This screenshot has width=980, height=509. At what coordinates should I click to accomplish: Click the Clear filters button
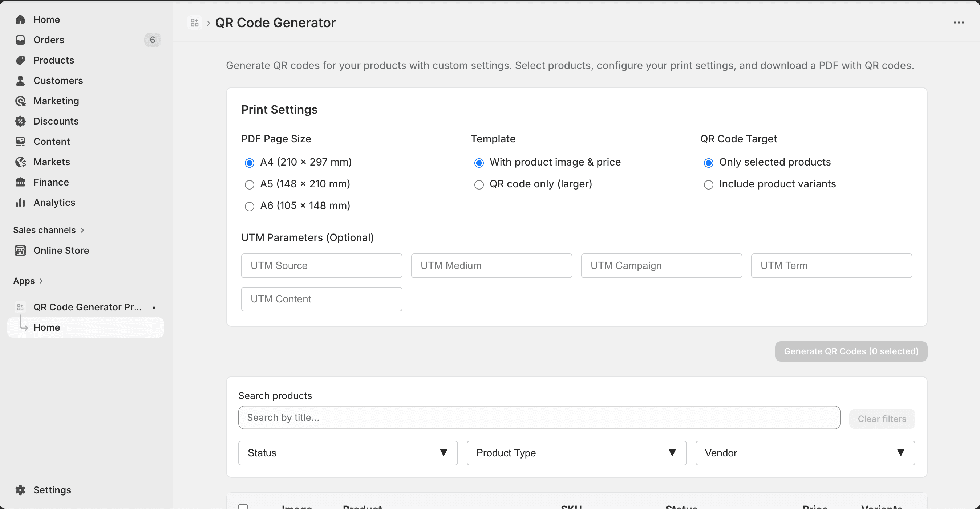[882, 419]
